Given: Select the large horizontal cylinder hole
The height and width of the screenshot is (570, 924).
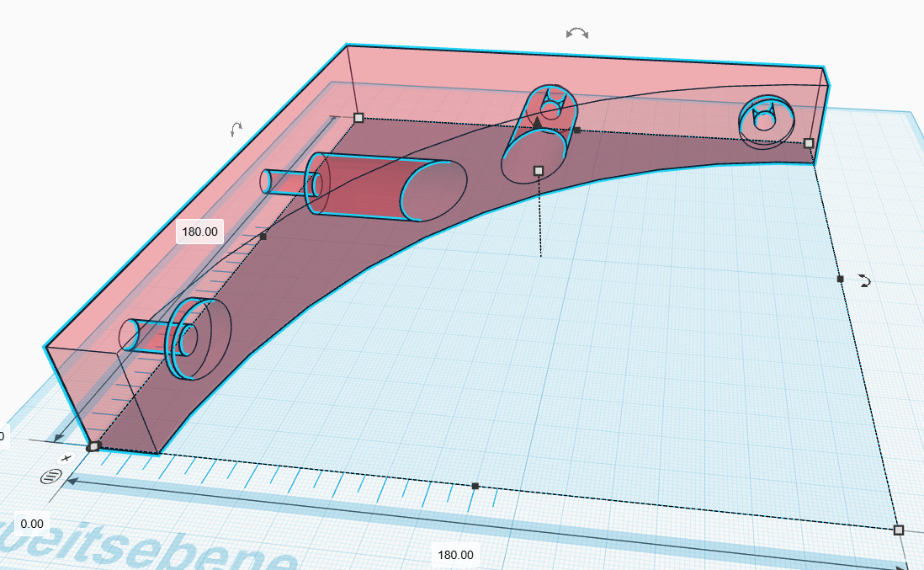Looking at the screenshot, I should (386, 189).
